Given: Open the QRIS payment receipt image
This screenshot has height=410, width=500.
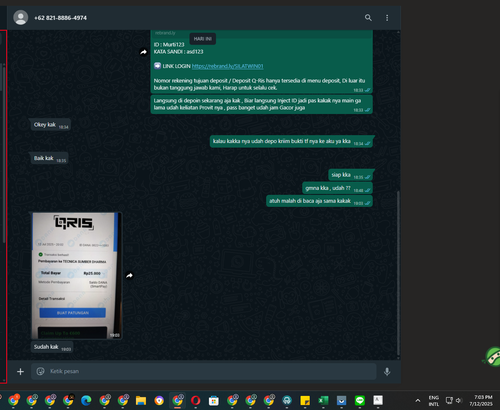Looking at the screenshot, I should pos(76,276).
